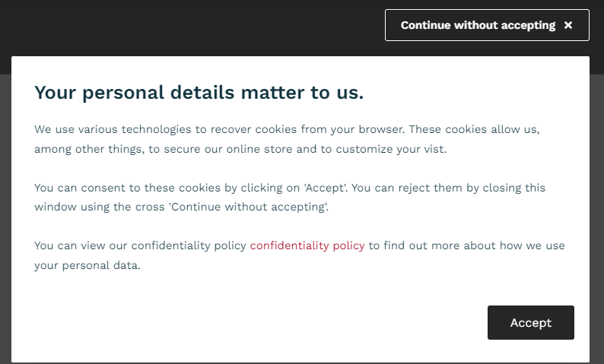The width and height of the screenshot is (604, 364).
Task: Click the final line 'your personal data.'
Action: pos(87,265)
